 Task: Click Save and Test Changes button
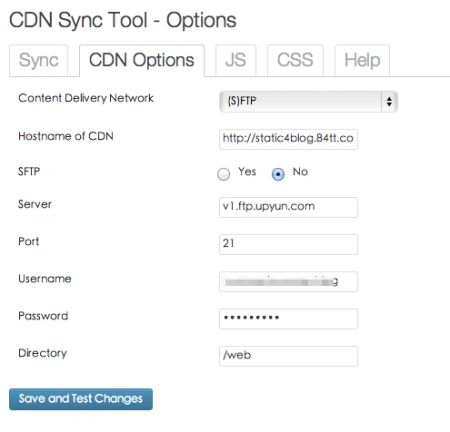pyautogui.click(x=81, y=399)
